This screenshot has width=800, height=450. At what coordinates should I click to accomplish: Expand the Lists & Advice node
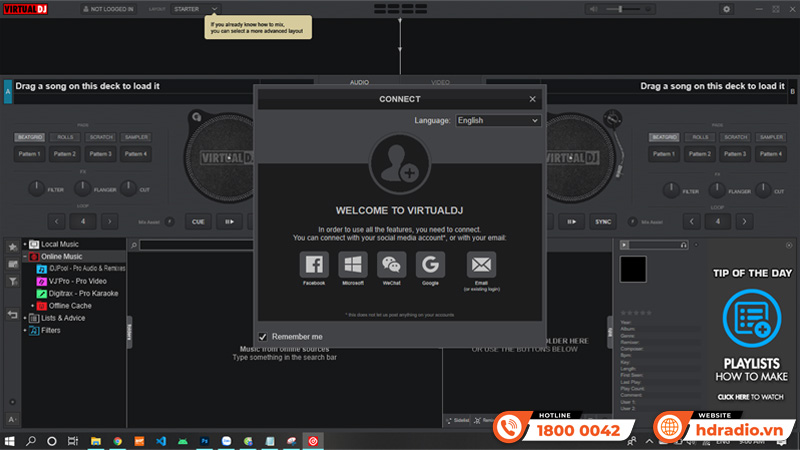[x=25, y=318]
